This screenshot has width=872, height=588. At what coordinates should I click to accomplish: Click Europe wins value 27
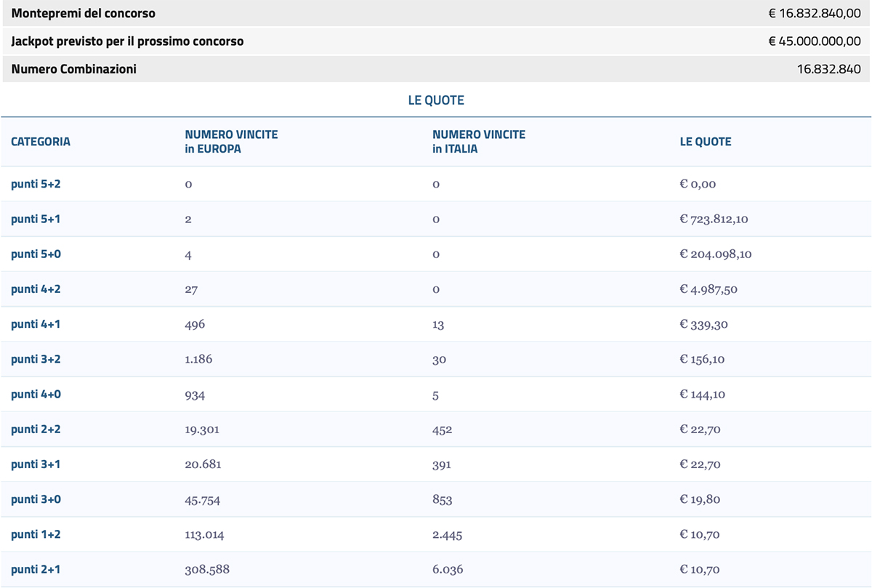click(191, 289)
